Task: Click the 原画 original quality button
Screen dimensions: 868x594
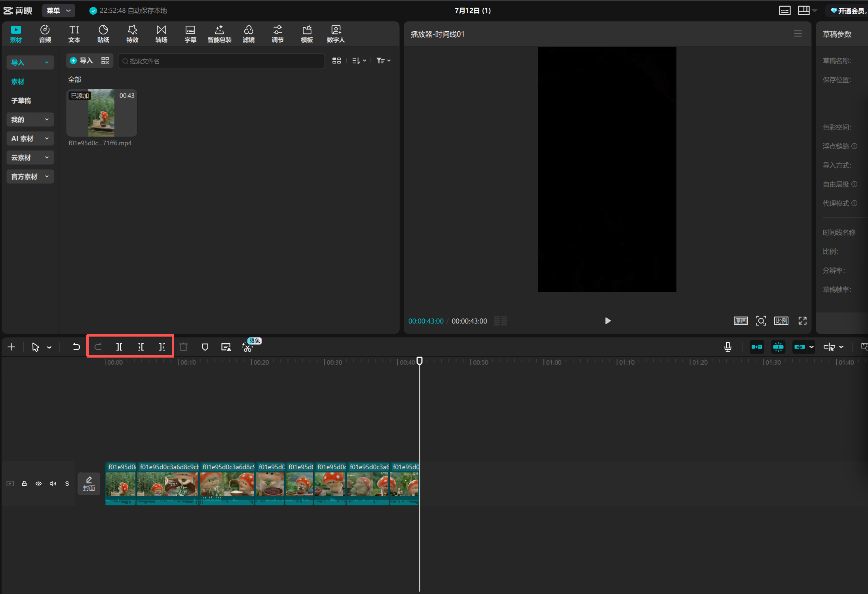Action: click(x=741, y=321)
